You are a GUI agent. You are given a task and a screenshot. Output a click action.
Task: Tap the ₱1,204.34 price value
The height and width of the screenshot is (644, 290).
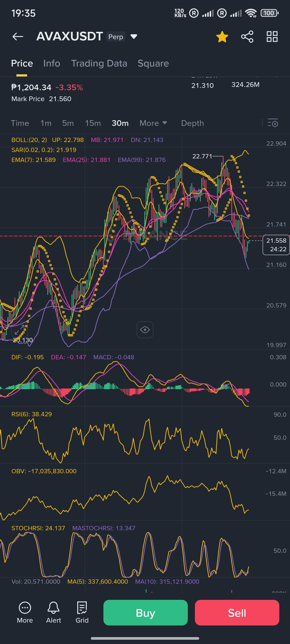(31, 87)
